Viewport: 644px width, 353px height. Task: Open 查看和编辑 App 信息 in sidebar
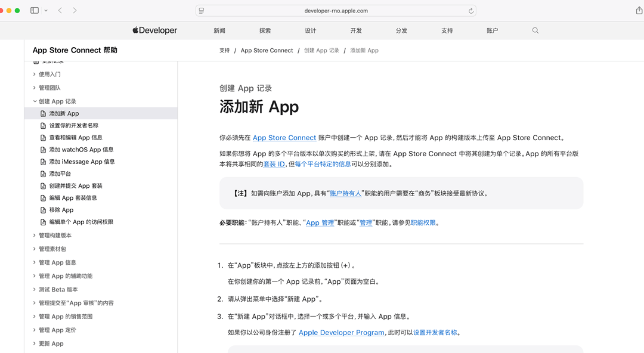pyautogui.click(x=76, y=138)
